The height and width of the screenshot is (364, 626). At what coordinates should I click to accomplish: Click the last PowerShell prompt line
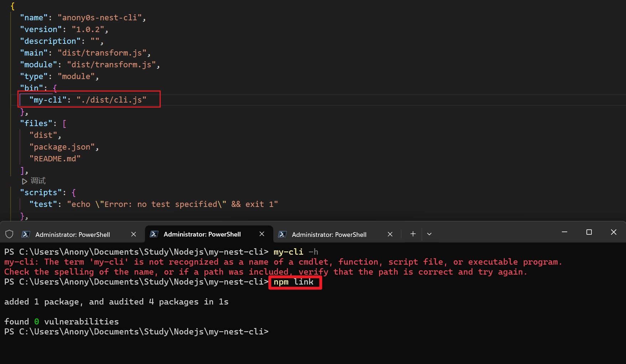pos(136,332)
